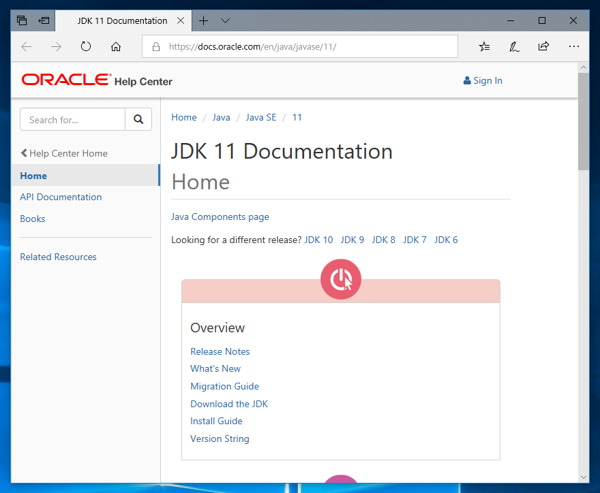Open Version String link
The width and height of the screenshot is (600, 493).
click(x=220, y=439)
